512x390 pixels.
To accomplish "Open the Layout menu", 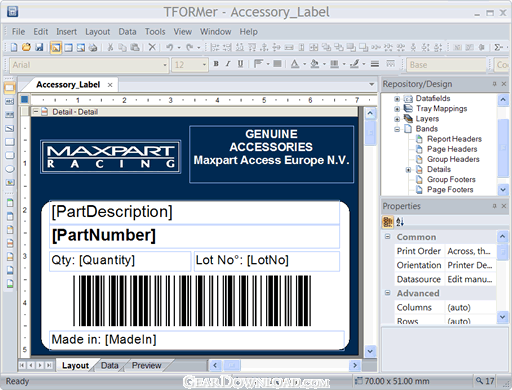I will click(97, 32).
